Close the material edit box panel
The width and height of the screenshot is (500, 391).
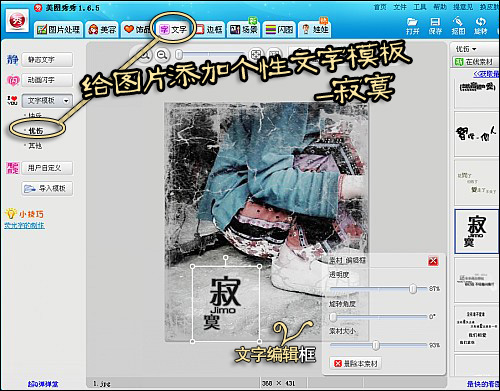433,261
